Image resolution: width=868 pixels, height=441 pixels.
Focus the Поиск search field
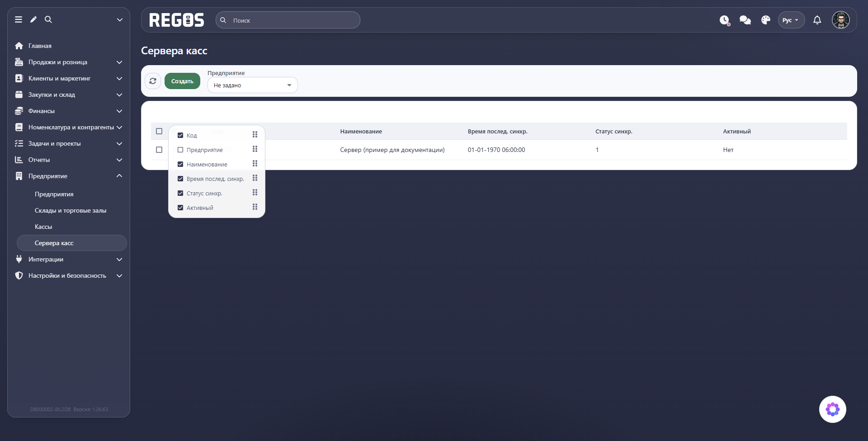coord(288,20)
